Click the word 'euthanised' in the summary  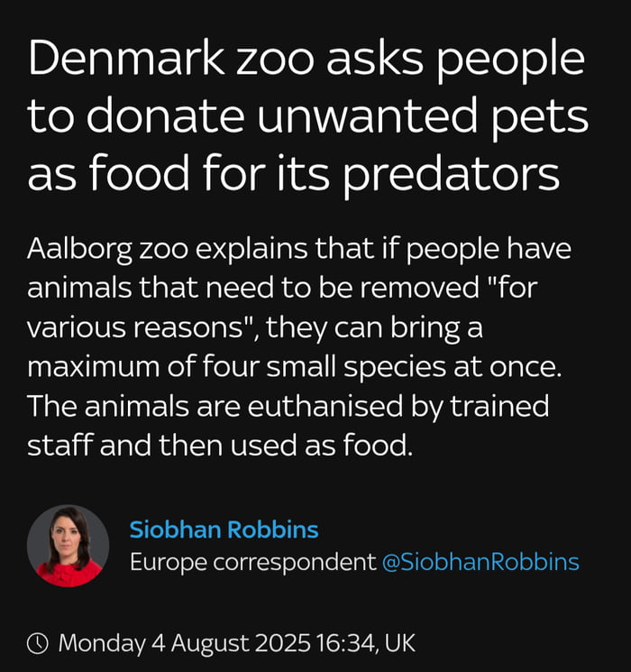325,406
